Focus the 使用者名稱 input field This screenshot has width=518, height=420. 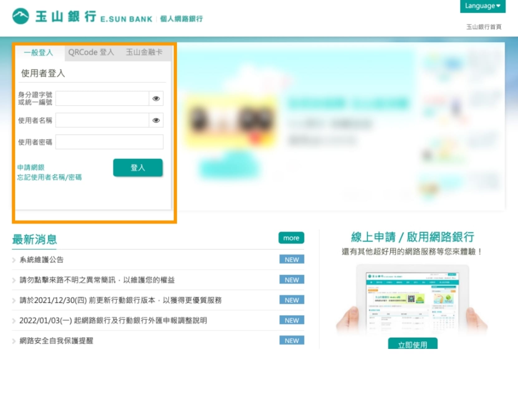point(102,120)
